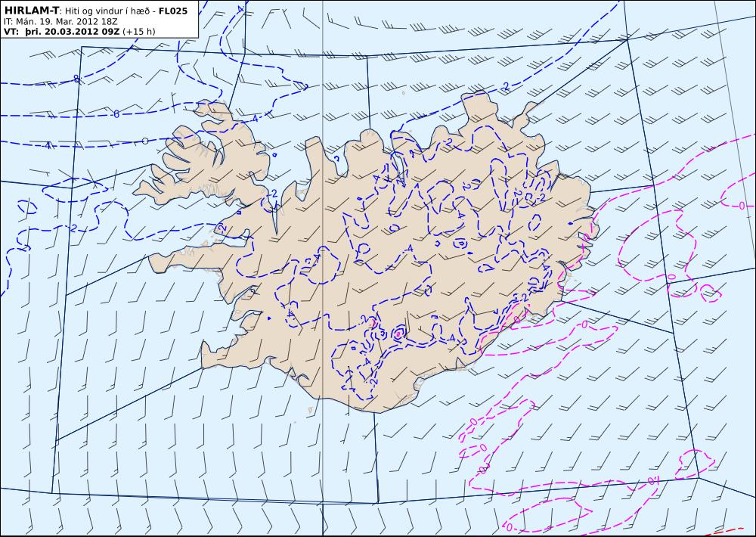
Task: Click the (+15 h) forecast offset text
Action: pyautogui.click(x=139, y=32)
